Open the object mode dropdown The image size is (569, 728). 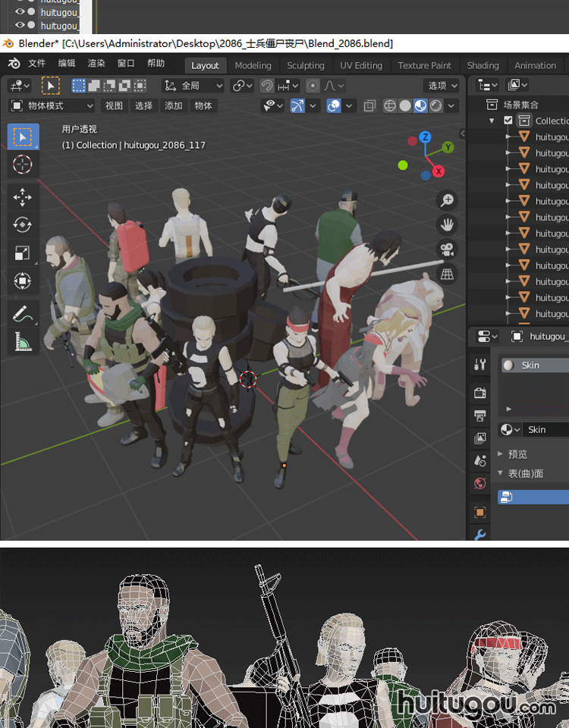click(x=52, y=105)
